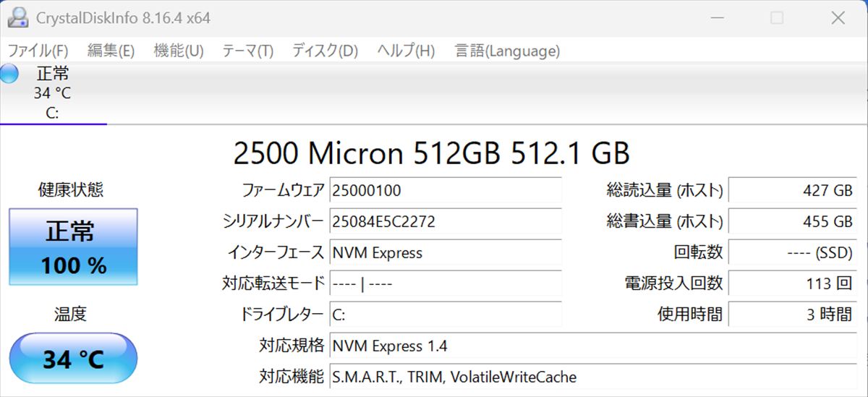Open the テーマ(T) menu

247,51
